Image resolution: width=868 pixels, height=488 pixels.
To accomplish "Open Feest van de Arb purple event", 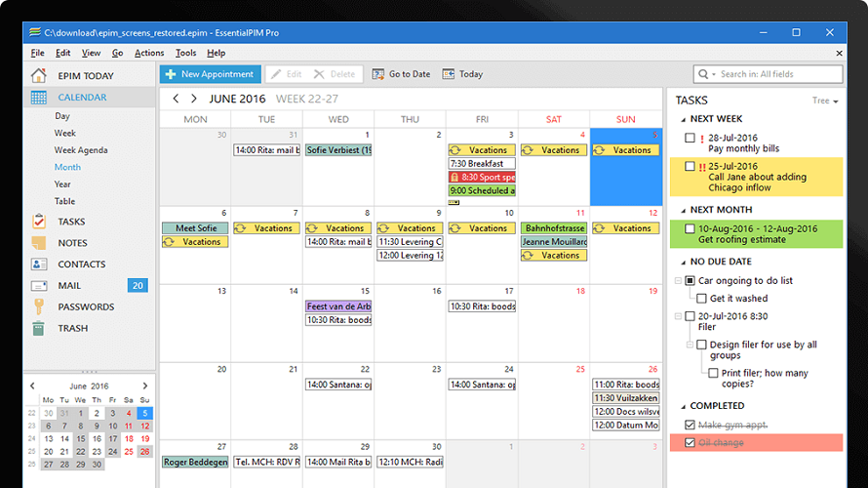I will [338, 306].
